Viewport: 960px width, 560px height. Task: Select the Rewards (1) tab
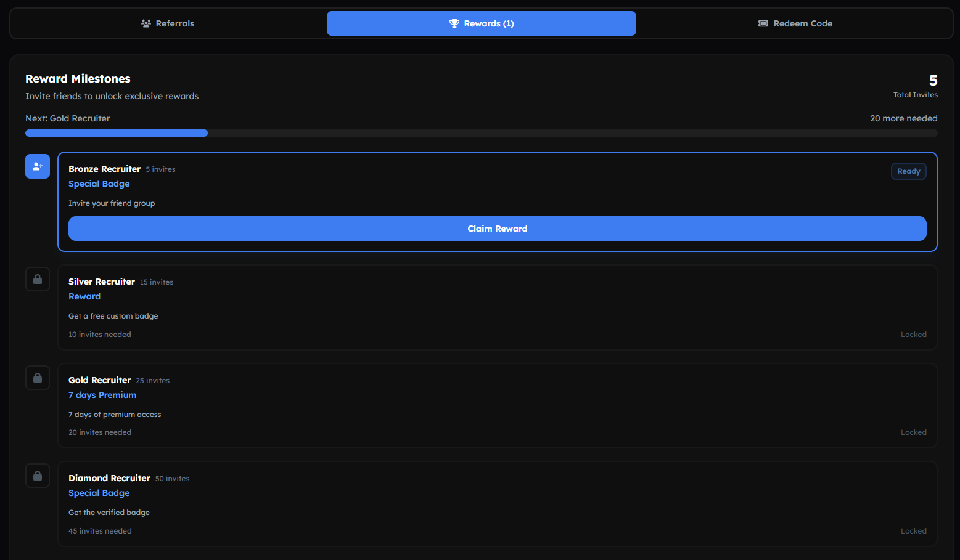pos(482,23)
